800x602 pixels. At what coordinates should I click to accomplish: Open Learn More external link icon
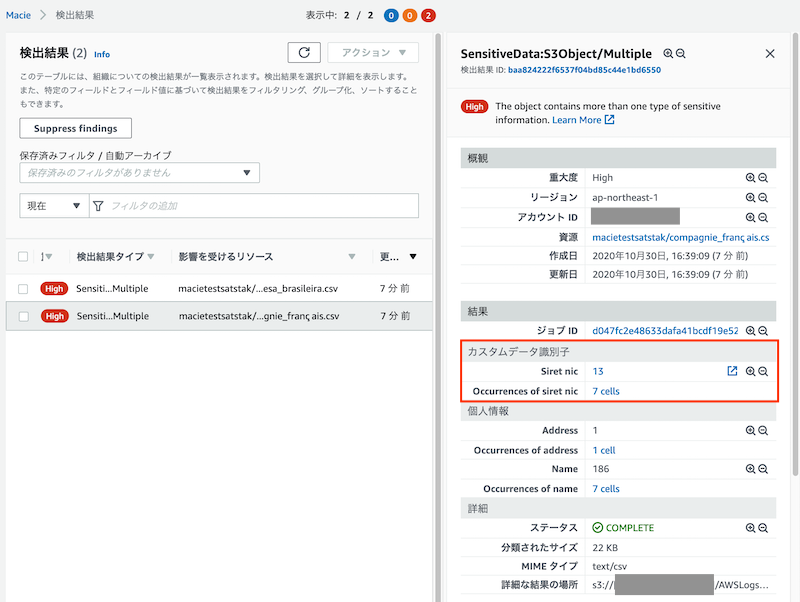tap(610, 119)
